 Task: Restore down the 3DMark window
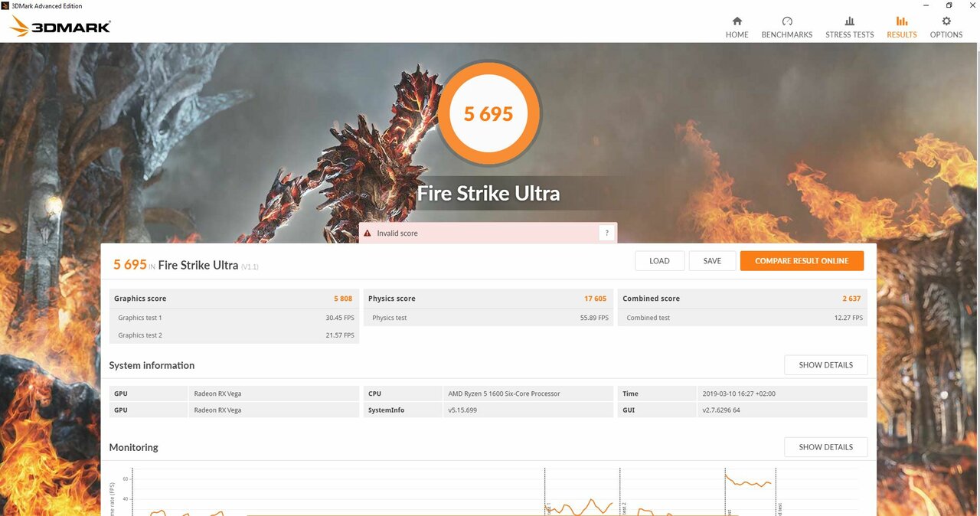pyautogui.click(x=949, y=5)
